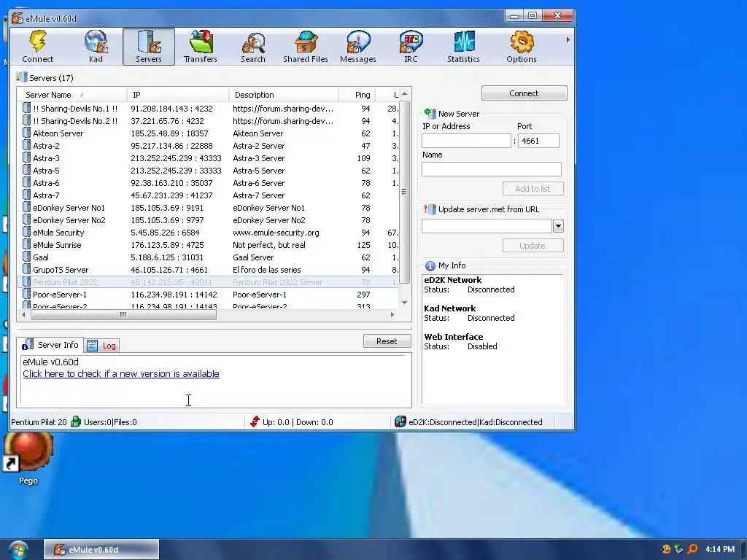
Task: Click the users icon in status bar
Action: tap(76, 421)
